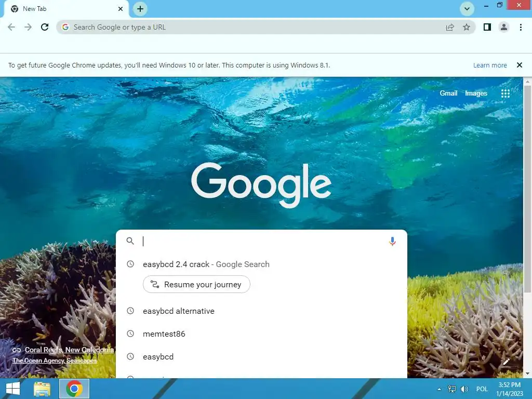Image resolution: width=532 pixels, height=399 pixels.
Task: Open the Windows Start button
Action: click(x=13, y=389)
